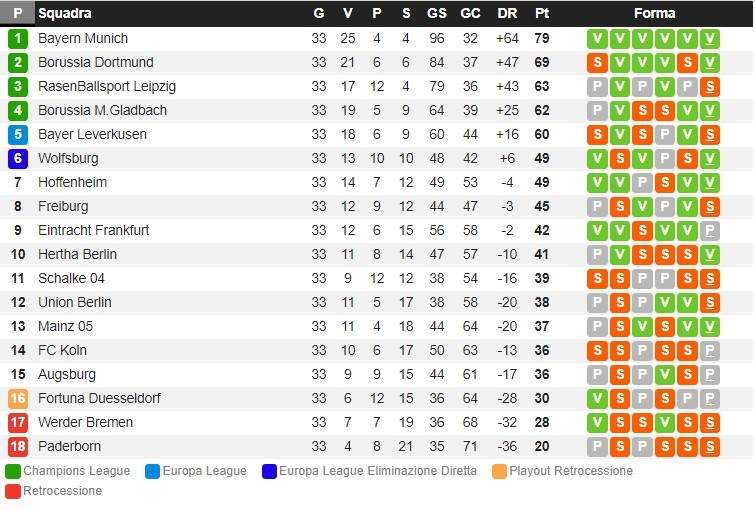The image size is (755, 510).
Task: Click Paderborn's red position 18 badge
Action: (17, 447)
